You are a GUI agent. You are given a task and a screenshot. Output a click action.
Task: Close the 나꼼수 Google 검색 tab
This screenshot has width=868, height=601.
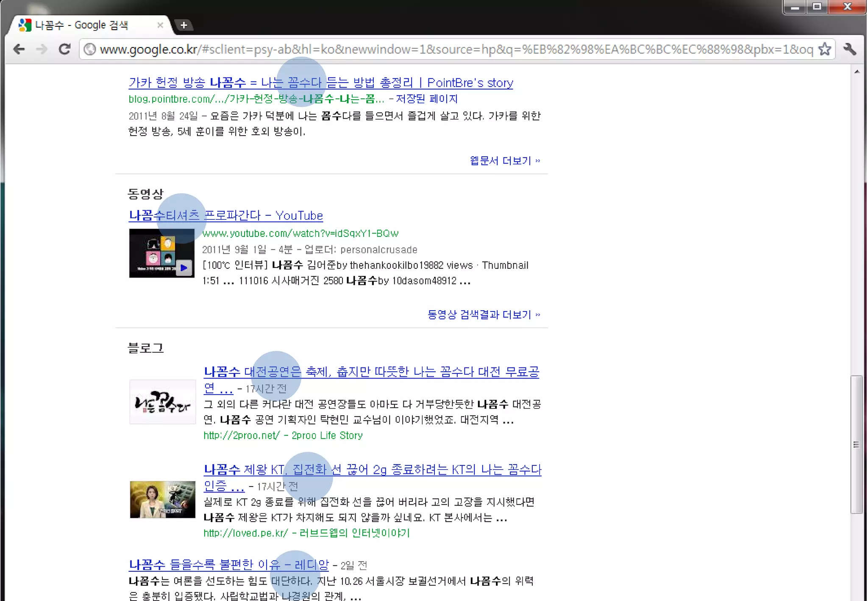click(x=160, y=25)
